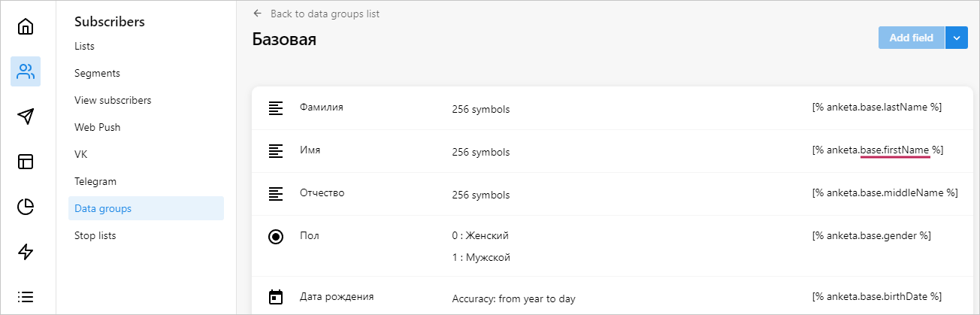Click the radio-button icon beside Пол
The image size is (980, 315).
[x=276, y=237]
